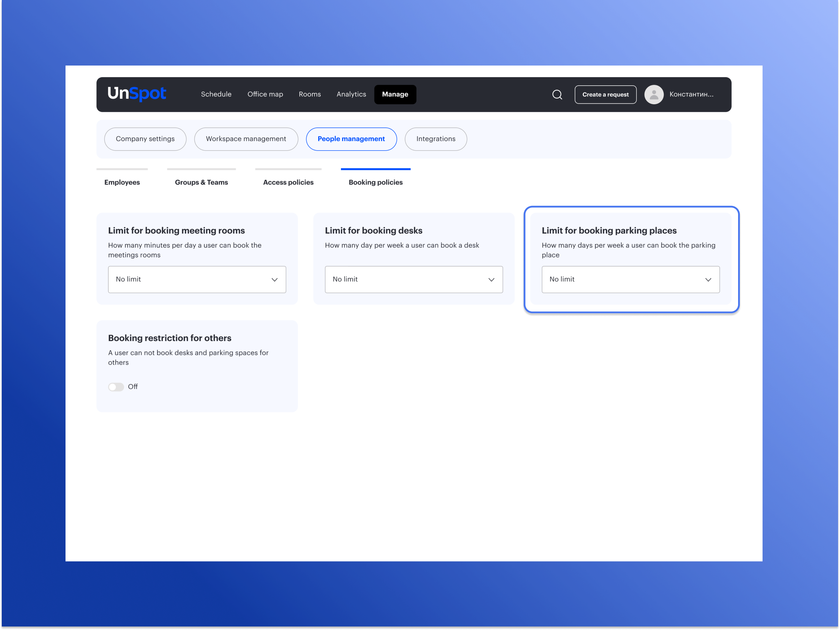
Task: Open Integrations settings
Action: pyautogui.click(x=436, y=139)
